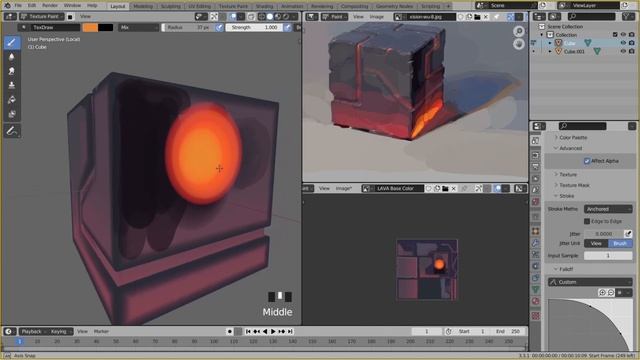This screenshot has width=640, height=360.
Task: Click the black secondary color swatch
Action: pos(105,27)
